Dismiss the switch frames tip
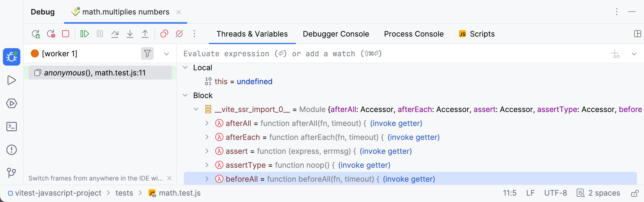This screenshot has width=644, height=202. coord(170,178)
